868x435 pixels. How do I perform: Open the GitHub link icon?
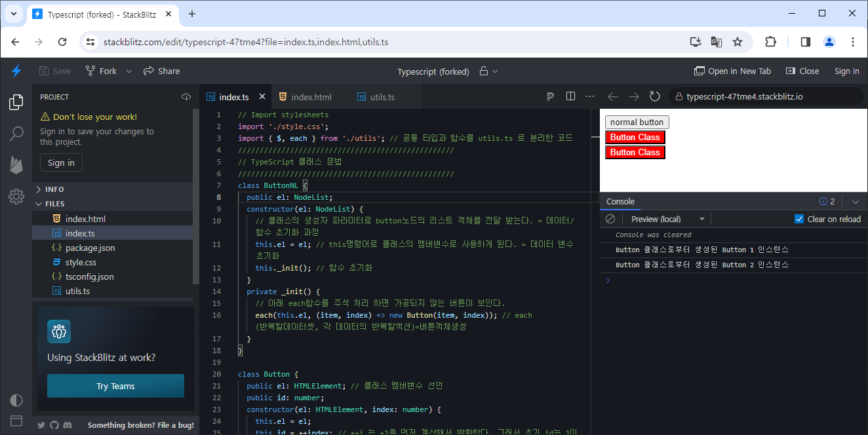[54, 425]
